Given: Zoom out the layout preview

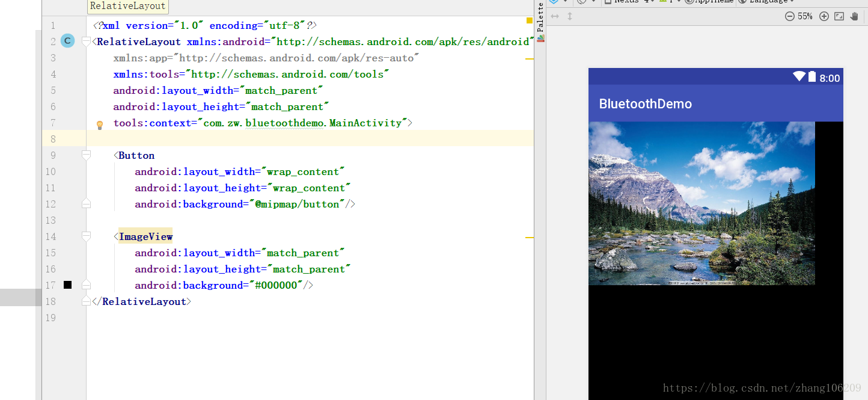Looking at the screenshot, I should pyautogui.click(x=790, y=16).
